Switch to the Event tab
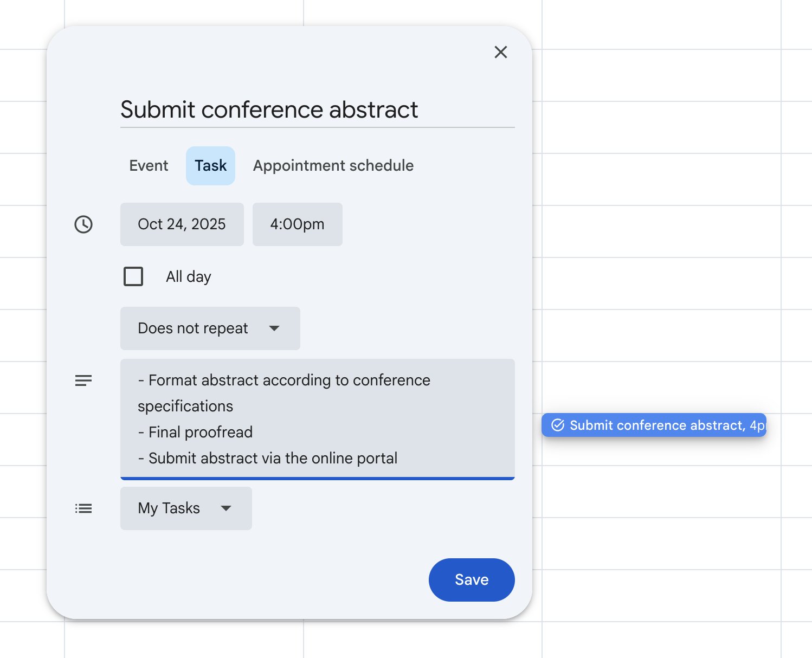The image size is (812, 658). point(149,166)
